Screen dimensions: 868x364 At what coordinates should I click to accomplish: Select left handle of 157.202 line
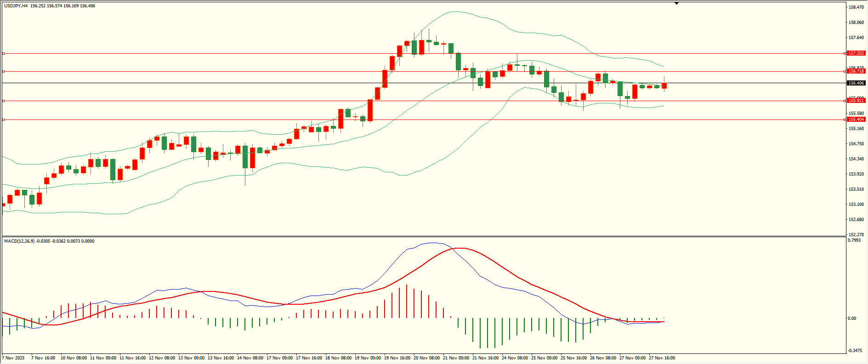pos(4,54)
